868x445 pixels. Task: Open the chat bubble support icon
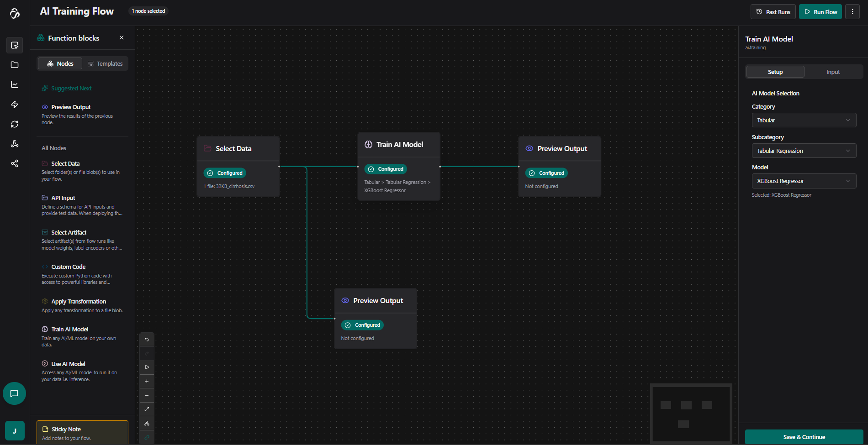pos(14,393)
